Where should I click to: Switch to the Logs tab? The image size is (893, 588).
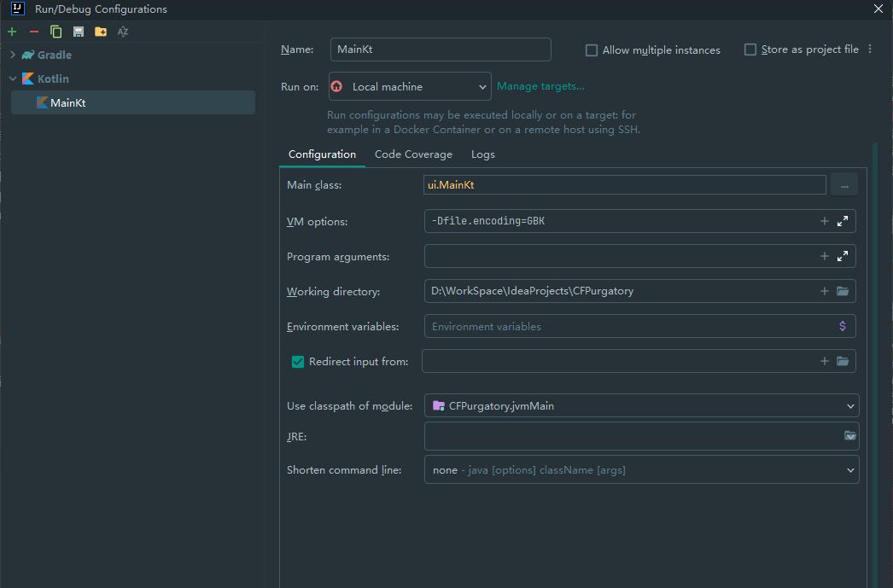(483, 154)
